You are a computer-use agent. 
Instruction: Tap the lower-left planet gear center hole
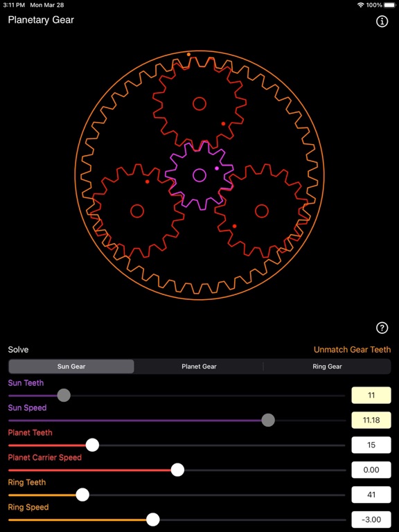coord(137,211)
